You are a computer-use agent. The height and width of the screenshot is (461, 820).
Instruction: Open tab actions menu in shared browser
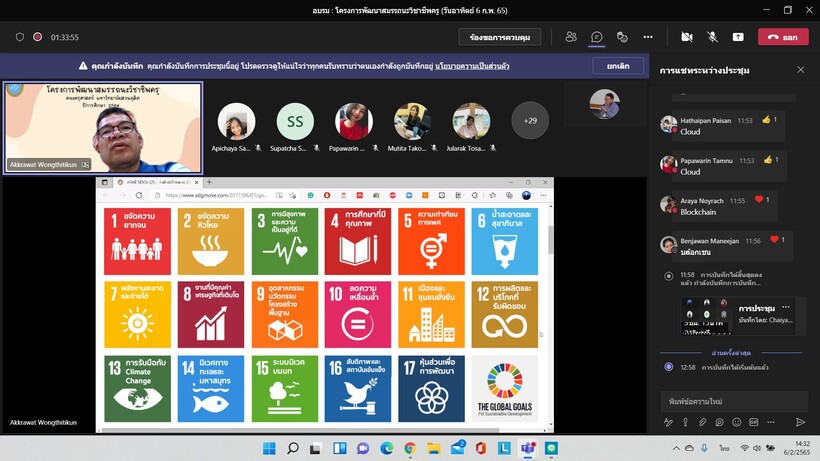105,182
